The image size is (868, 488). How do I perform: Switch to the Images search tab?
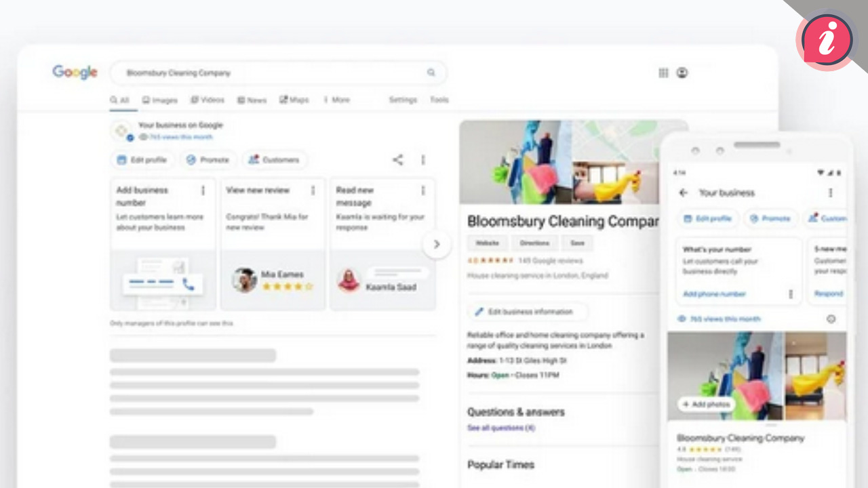(x=160, y=100)
